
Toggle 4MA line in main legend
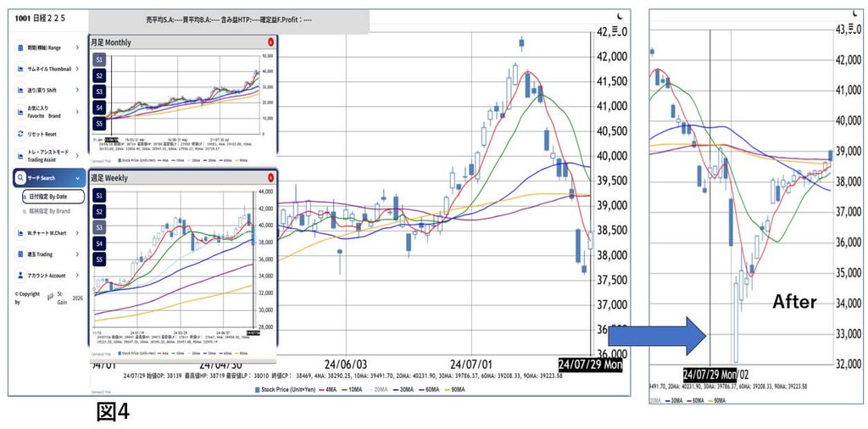coord(328,390)
